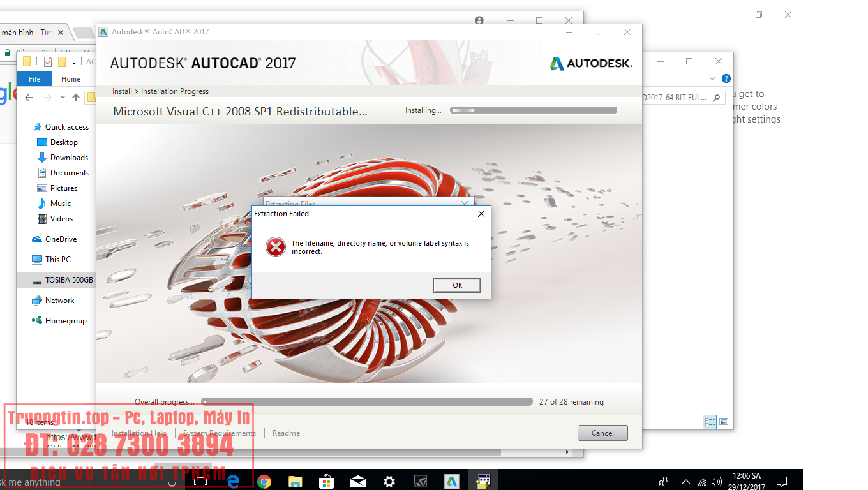868x490 pixels.
Task: Show hidden system tray icons
Action: (685, 482)
